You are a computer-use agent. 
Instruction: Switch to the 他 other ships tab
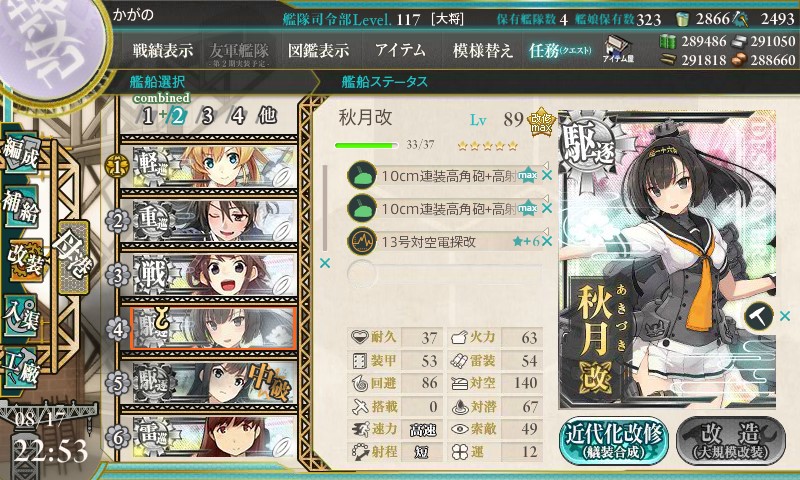267,116
